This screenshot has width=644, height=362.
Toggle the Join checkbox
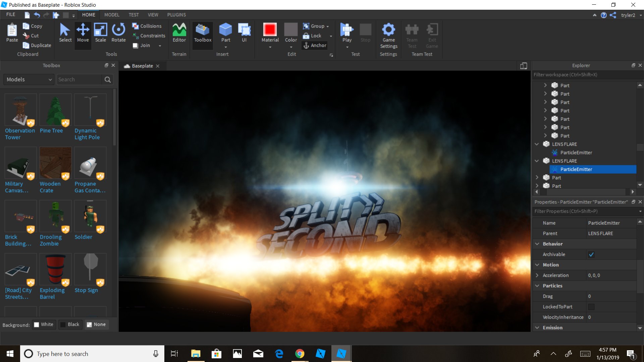pyautogui.click(x=136, y=46)
